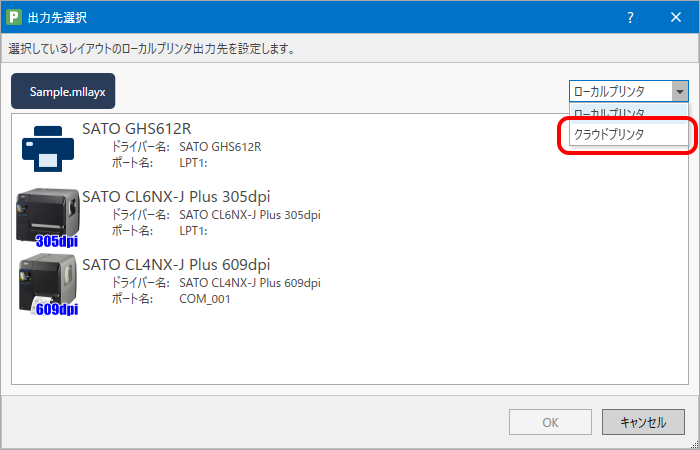Select the CL6NX-J Plus 305dpi printer image
Viewport: 700px width, 450px height.
point(48,217)
